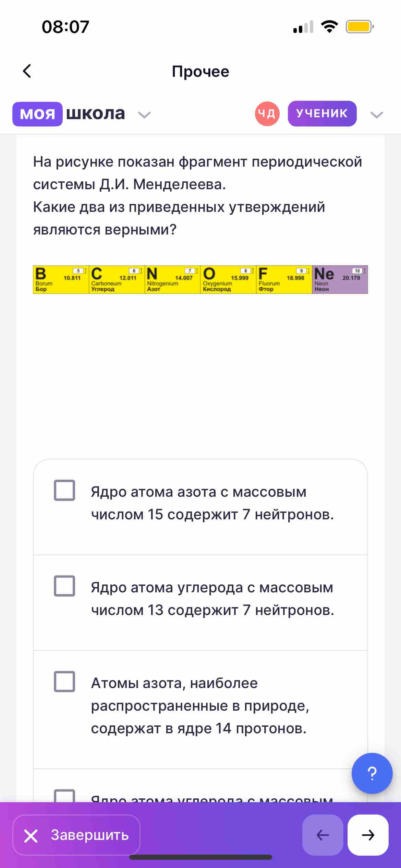Tap the Прочее page title

pyautogui.click(x=200, y=71)
